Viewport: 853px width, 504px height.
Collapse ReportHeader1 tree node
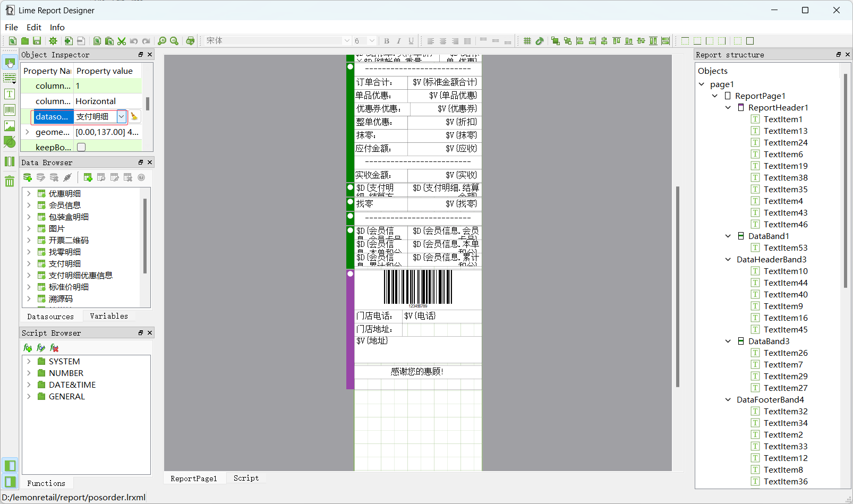coord(728,107)
